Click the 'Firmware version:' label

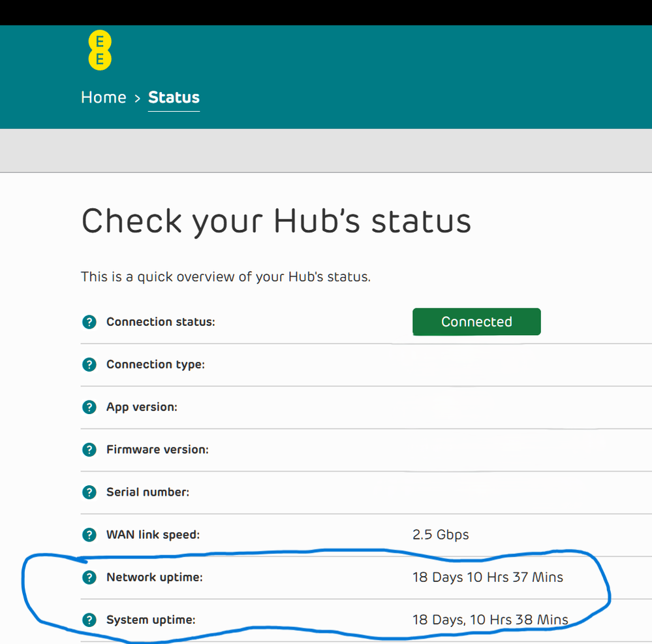(157, 450)
